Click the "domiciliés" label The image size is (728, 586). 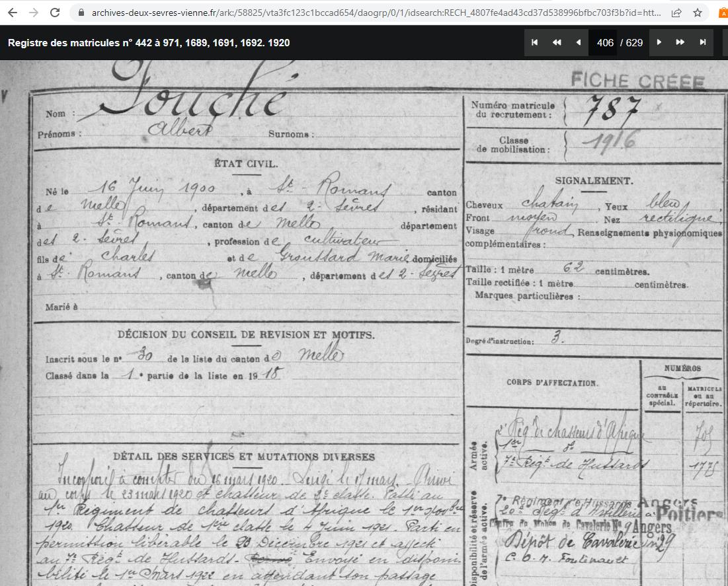(x=434, y=259)
